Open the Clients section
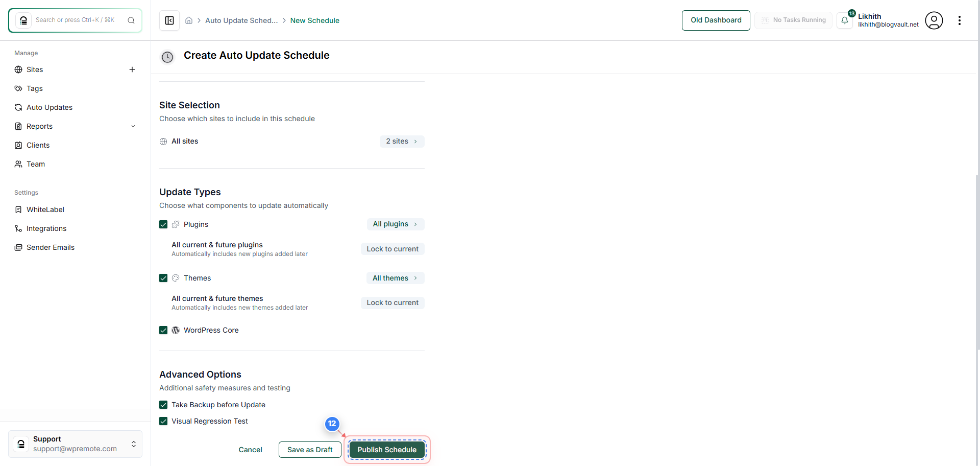The height and width of the screenshot is (466, 980). pyautogui.click(x=37, y=145)
